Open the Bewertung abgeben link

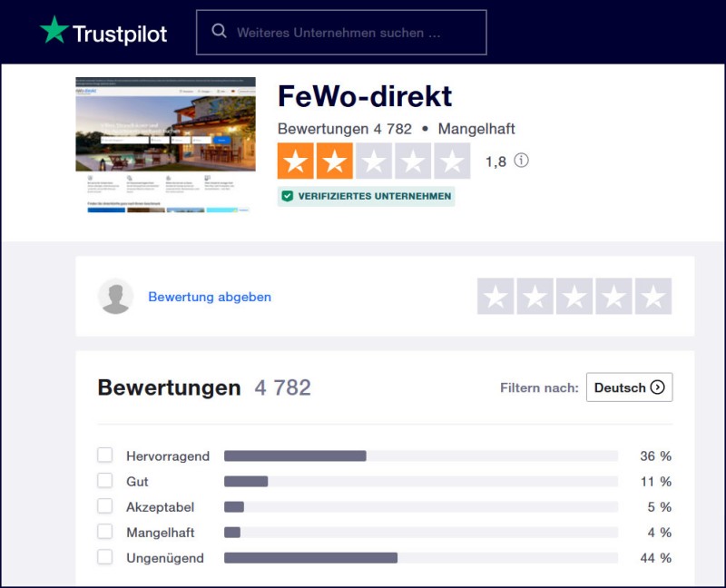[x=210, y=297]
